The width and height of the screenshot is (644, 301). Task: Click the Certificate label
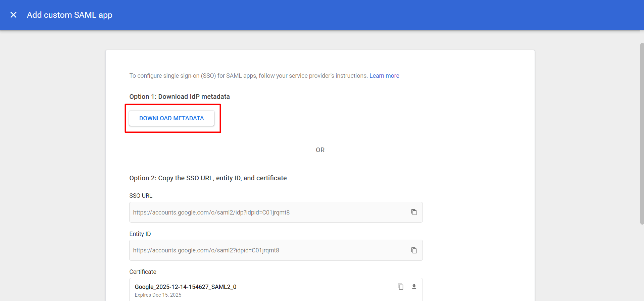pos(143,272)
